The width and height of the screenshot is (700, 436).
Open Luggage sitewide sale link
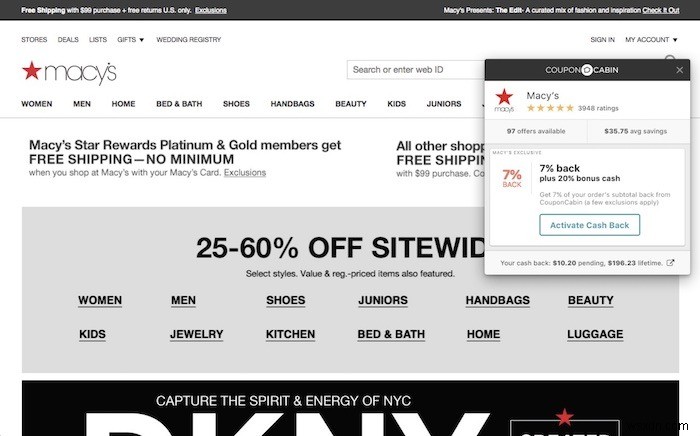click(x=595, y=334)
